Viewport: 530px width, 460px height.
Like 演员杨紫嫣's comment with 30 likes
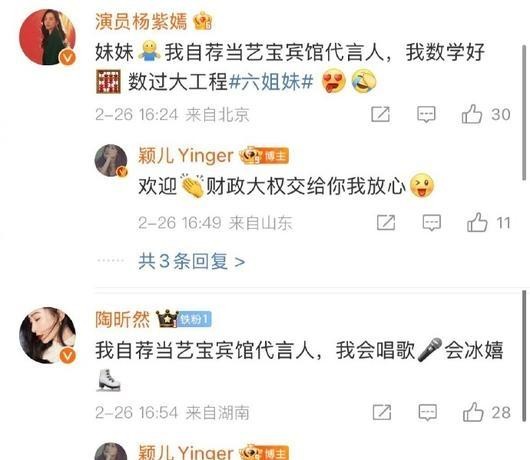click(472, 114)
